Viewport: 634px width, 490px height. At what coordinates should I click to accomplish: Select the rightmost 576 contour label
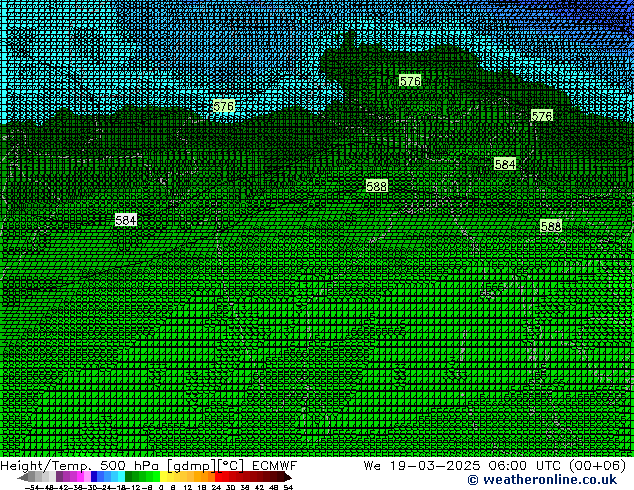541,116
